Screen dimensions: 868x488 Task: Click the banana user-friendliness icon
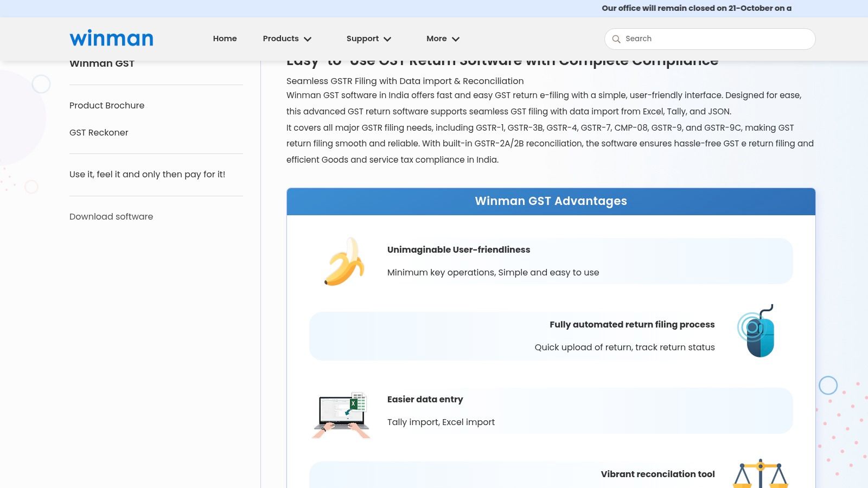coord(344,261)
